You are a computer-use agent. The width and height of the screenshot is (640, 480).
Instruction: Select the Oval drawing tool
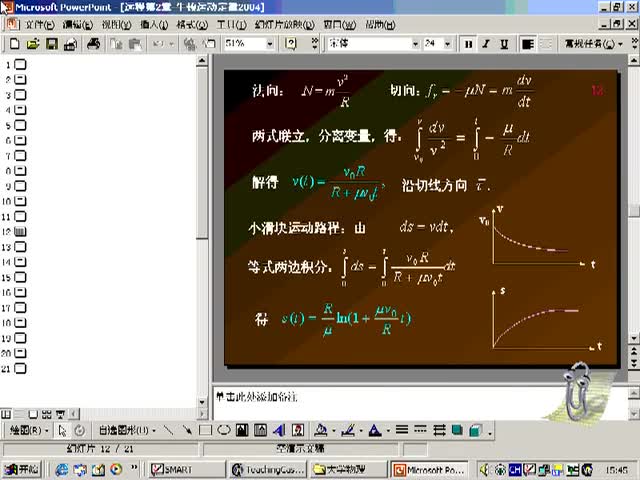point(224,430)
